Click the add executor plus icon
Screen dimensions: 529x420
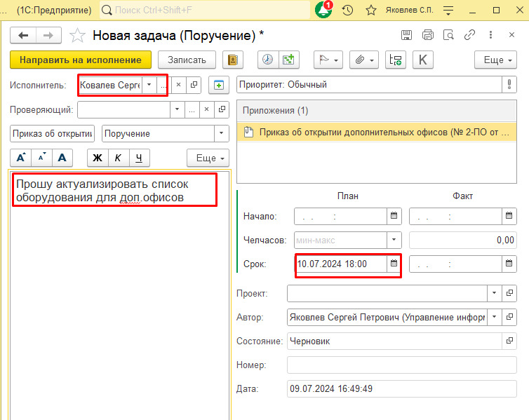(x=219, y=85)
